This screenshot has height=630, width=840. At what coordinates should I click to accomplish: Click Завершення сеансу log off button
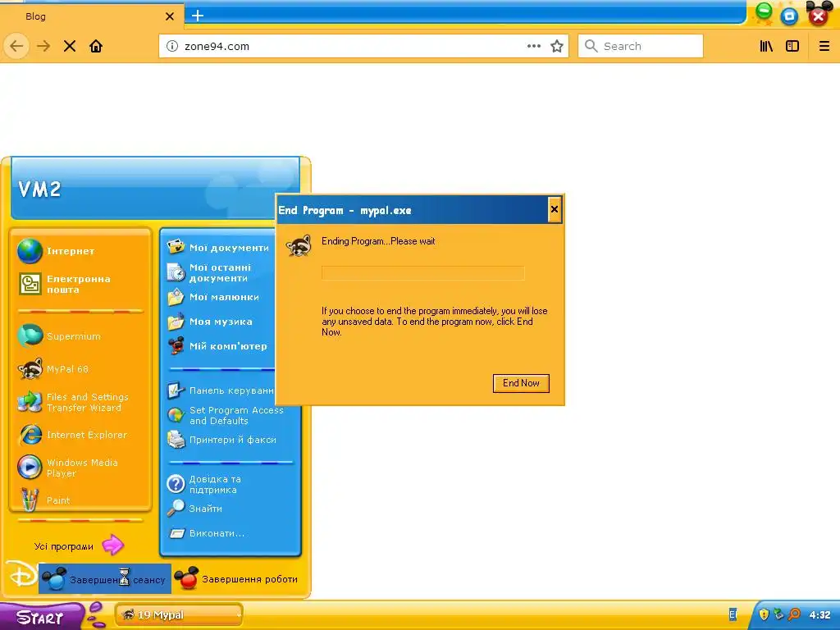tap(105, 579)
